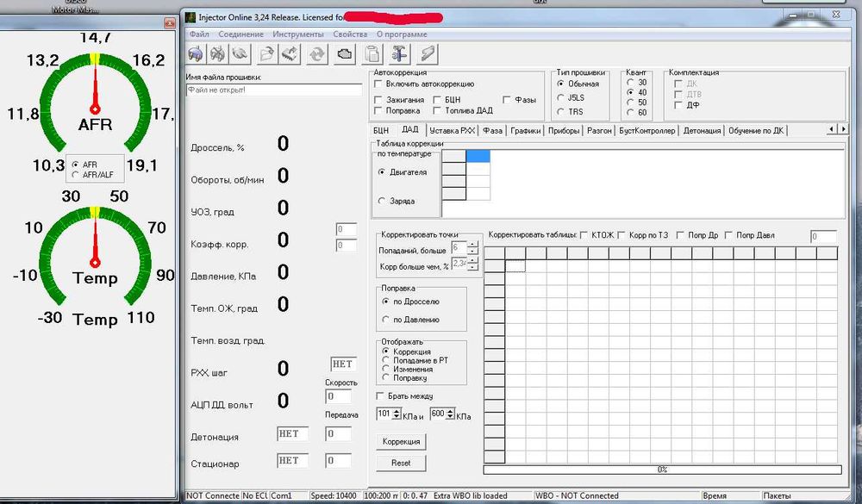The image size is (862, 504).
Task: Select 'AFR/ALF' gauge mode
Action: pos(75,175)
